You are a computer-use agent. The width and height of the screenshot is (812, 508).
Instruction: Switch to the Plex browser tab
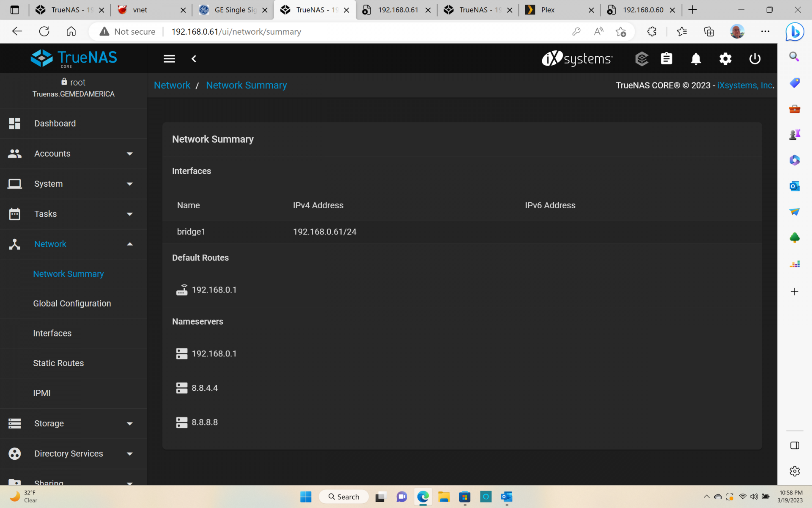tap(548, 10)
